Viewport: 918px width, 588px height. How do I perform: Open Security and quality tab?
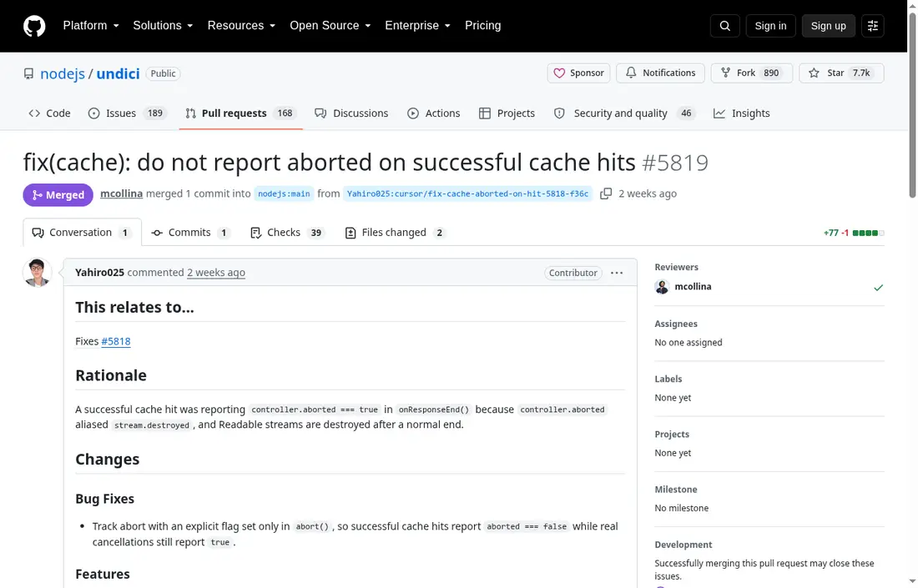[x=624, y=113]
